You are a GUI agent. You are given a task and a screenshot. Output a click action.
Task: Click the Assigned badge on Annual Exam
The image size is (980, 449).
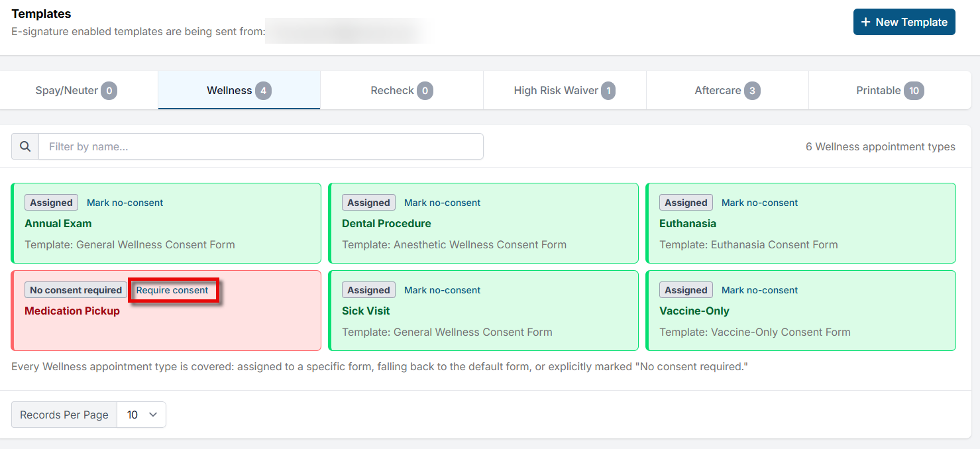coord(51,203)
